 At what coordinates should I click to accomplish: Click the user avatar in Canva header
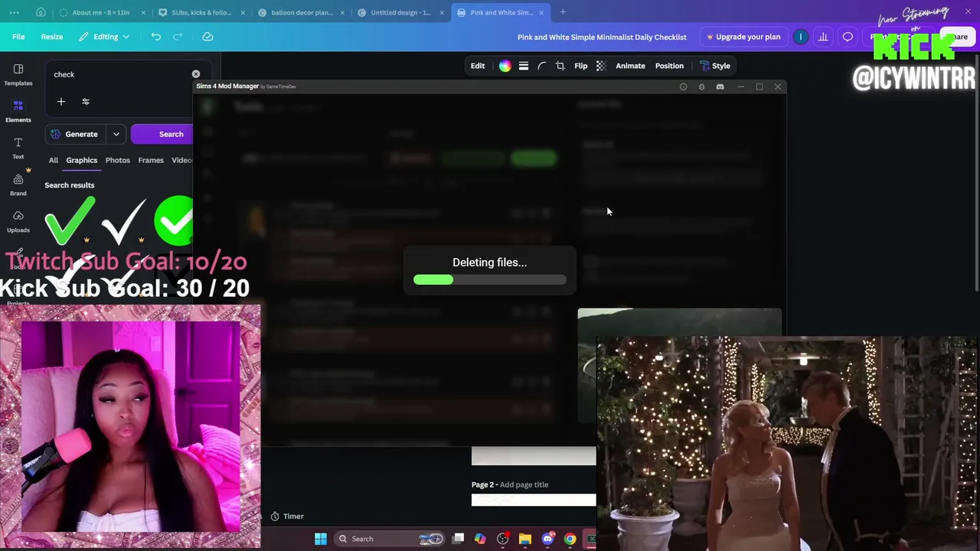801,37
